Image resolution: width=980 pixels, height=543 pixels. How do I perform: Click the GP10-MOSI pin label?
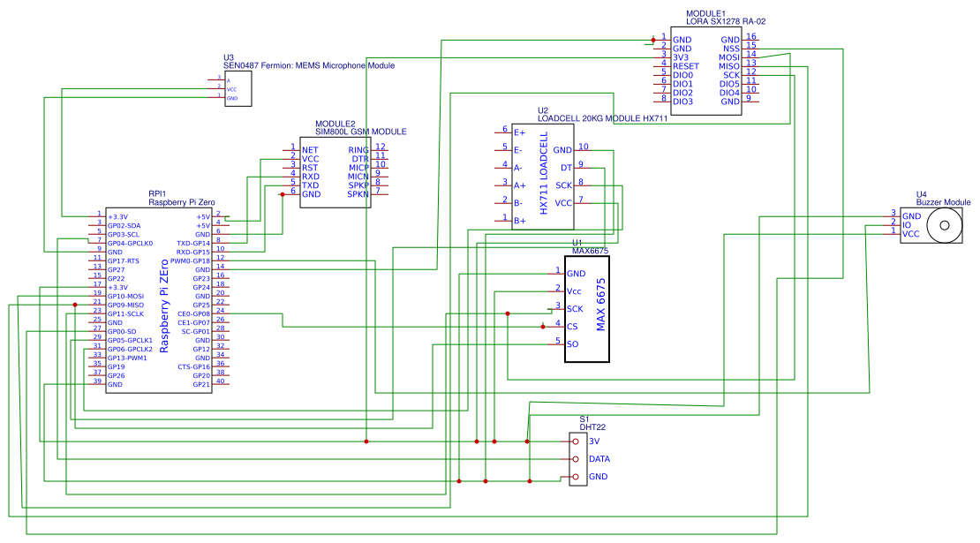pos(125,296)
